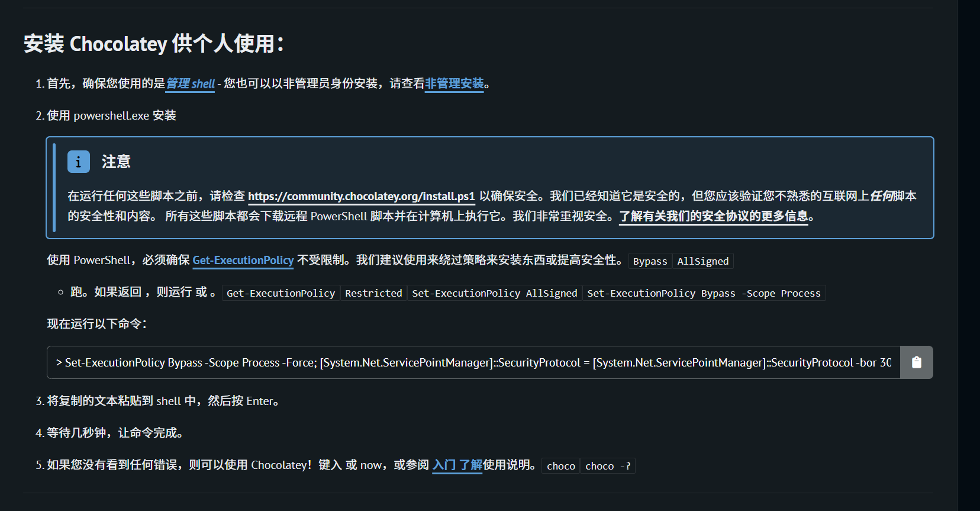Click the Bypass code tag
The width and height of the screenshot is (980, 511).
(650, 261)
